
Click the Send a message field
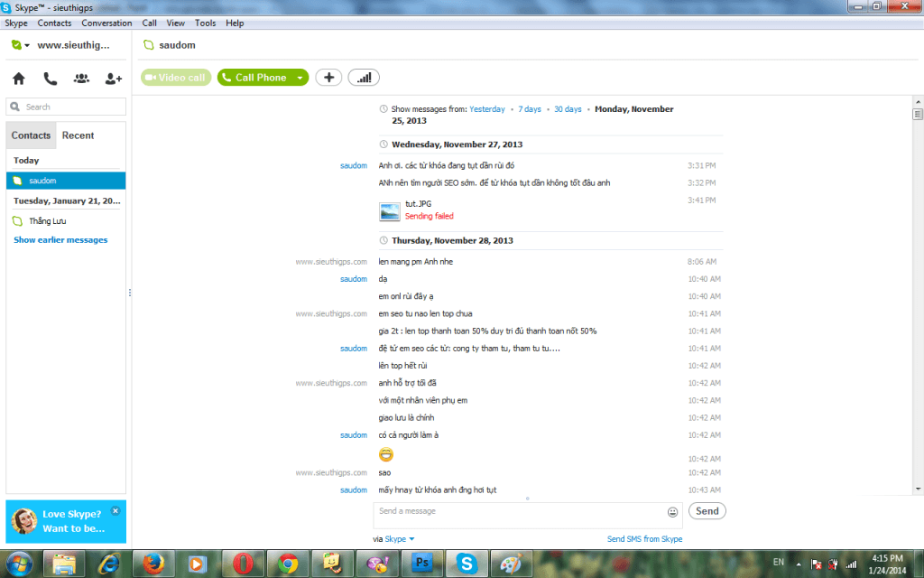pyautogui.click(x=520, y=516)
